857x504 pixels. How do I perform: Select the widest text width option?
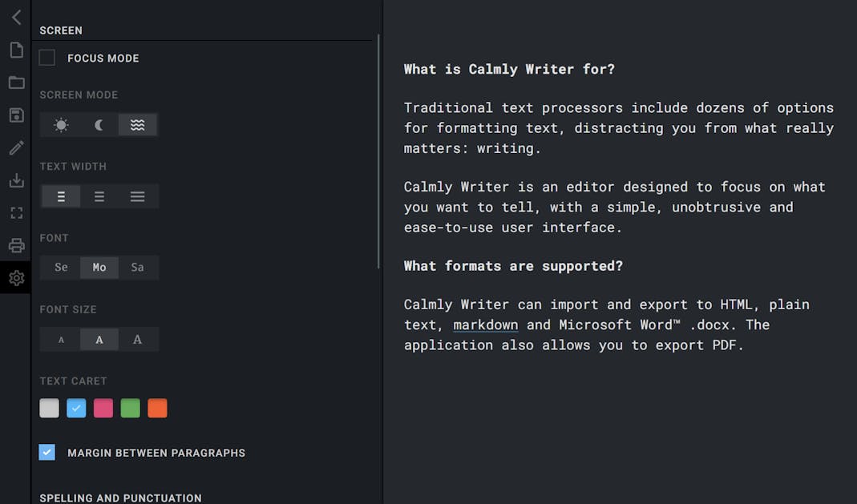click(138, 196)
